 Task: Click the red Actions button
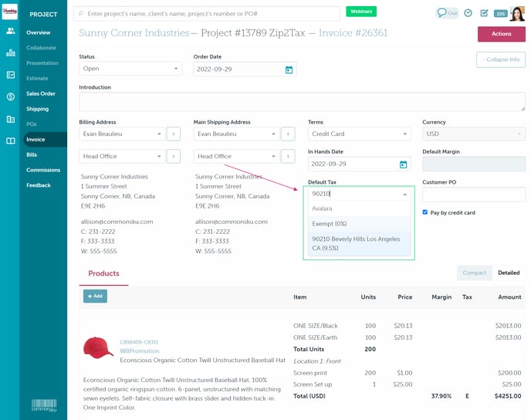coord(501,34)
